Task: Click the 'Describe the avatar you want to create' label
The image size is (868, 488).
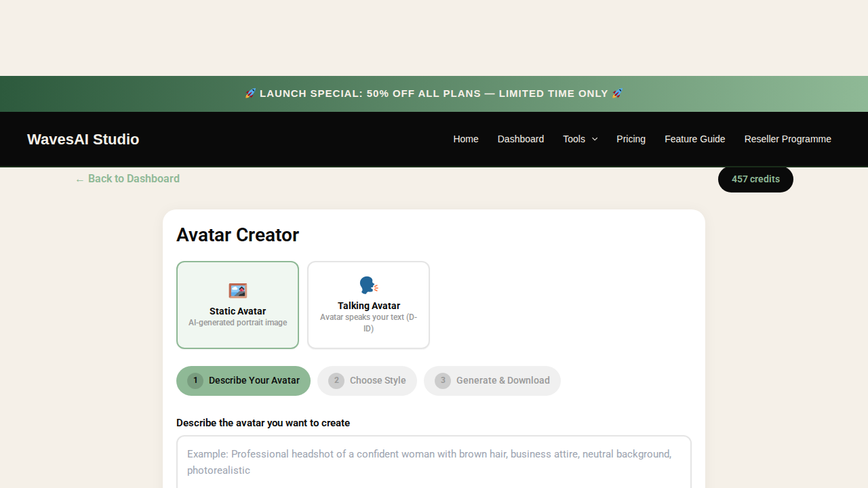Action: tap(263, 423)
